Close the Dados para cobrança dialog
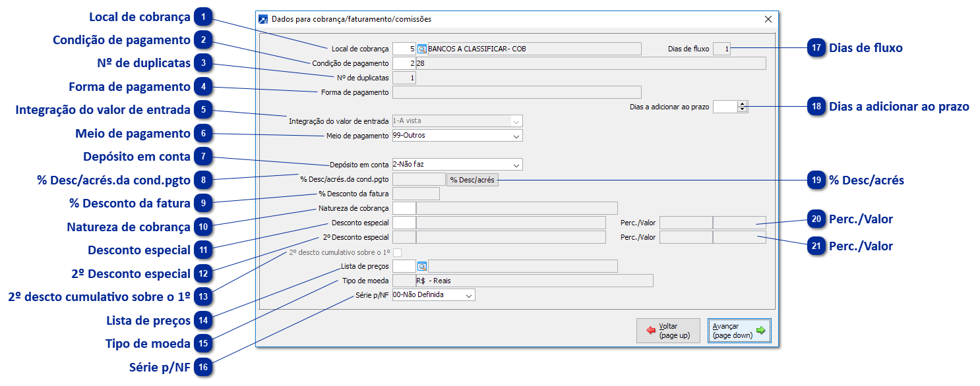The height and width of the screenshot is (386, 980). point(768,19)
